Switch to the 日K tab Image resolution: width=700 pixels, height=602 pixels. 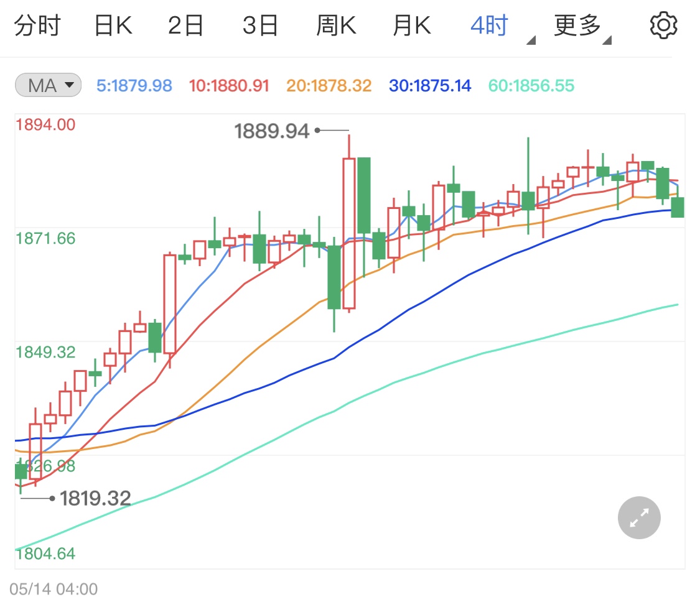coord(113,25)
